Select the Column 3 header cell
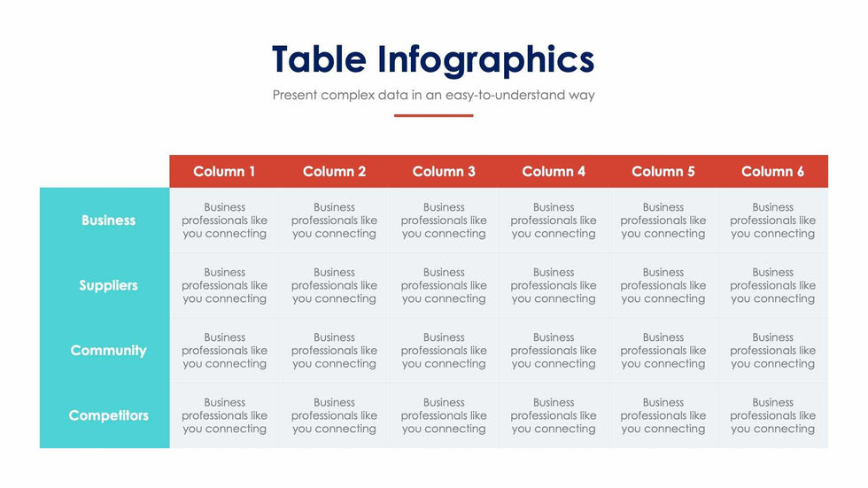Image resolution: width=868 pixels, height=488 pixels. pos(444,172)
